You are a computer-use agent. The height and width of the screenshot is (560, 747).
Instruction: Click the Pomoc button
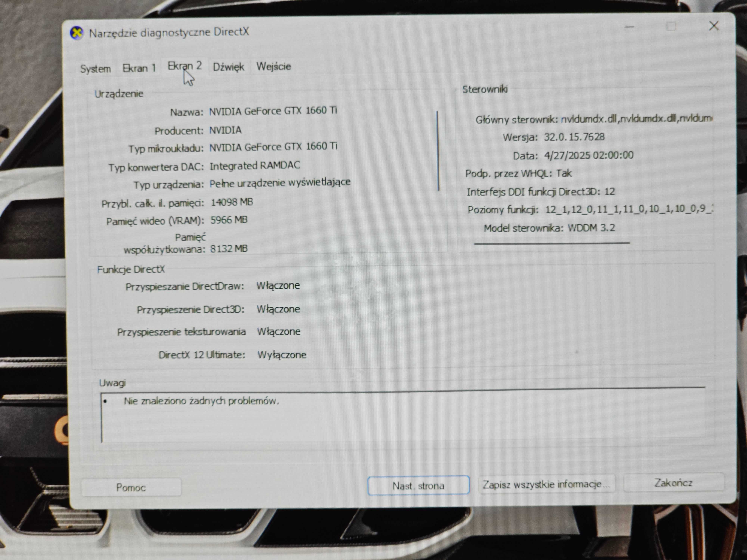point(131,487)
